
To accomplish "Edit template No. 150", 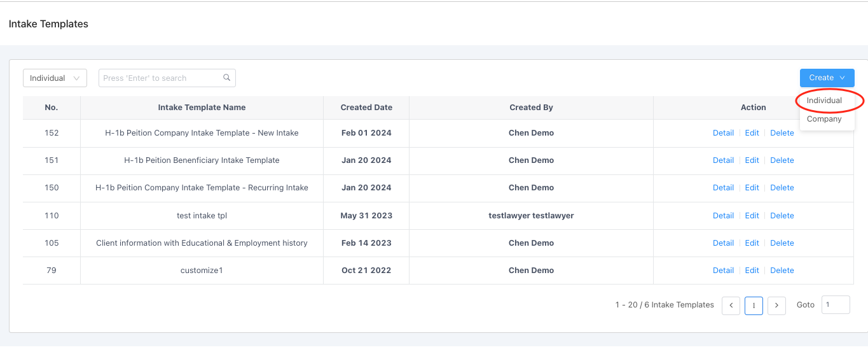I will (x=752, y=188).
